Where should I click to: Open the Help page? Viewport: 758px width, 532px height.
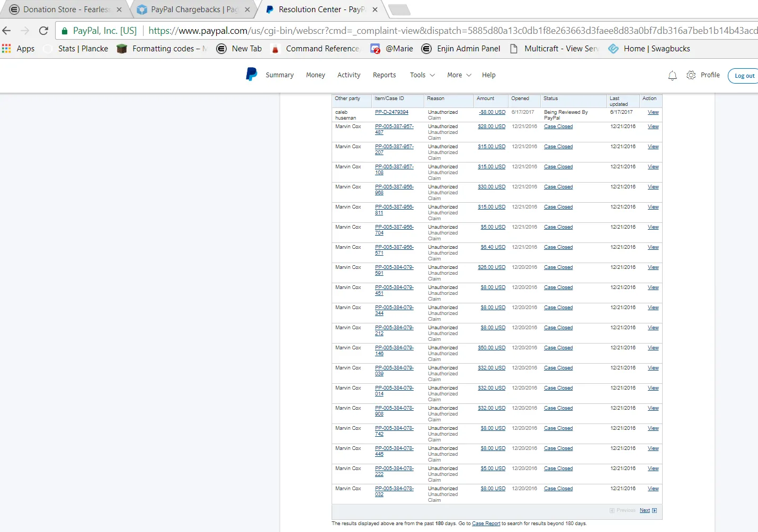click(x=489, y=75)
